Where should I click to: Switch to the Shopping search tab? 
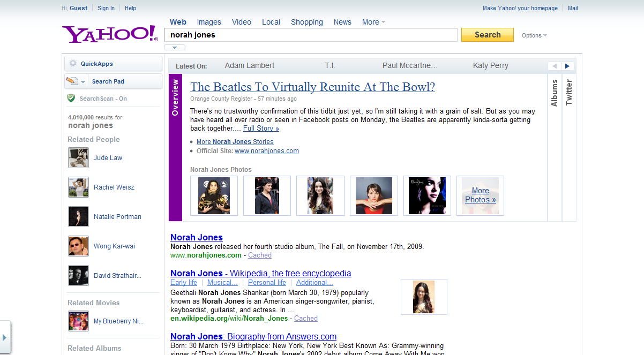[307, 22]
